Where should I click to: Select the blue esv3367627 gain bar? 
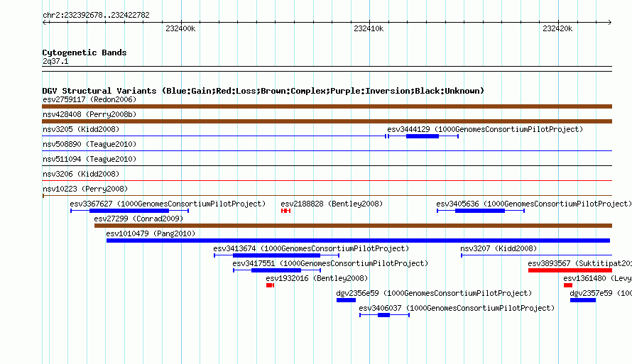(129, 211)
